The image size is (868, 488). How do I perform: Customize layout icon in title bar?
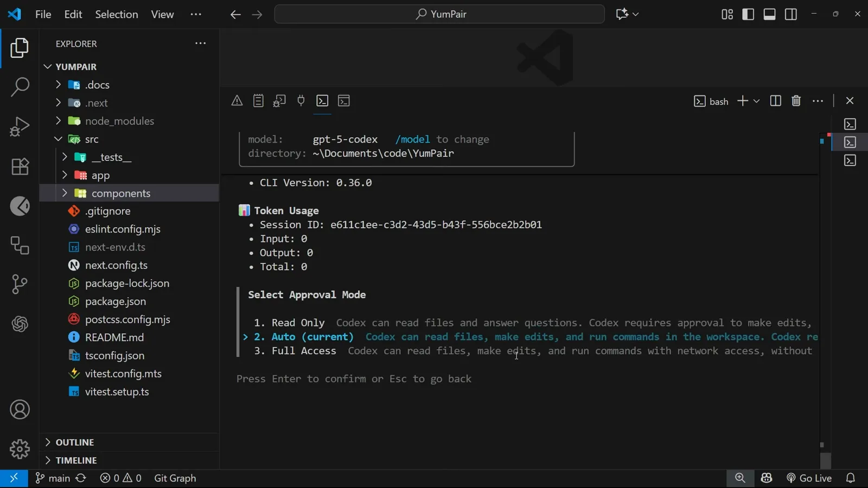click(727, 14)
